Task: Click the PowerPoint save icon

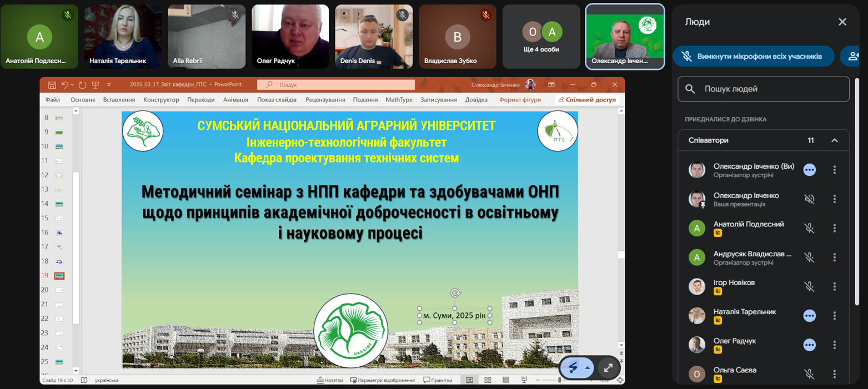Action: 52,85
